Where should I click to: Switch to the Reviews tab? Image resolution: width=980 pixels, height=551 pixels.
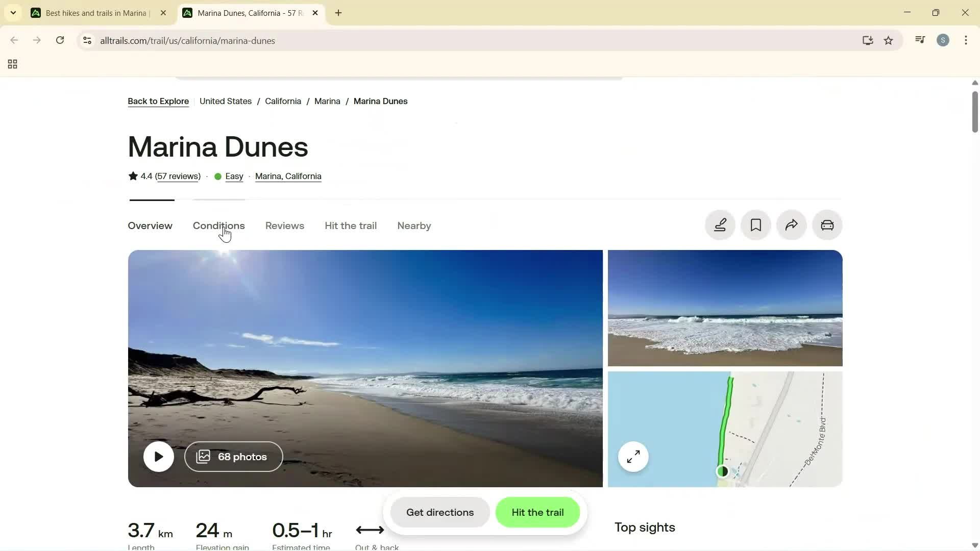click(284, 226)
